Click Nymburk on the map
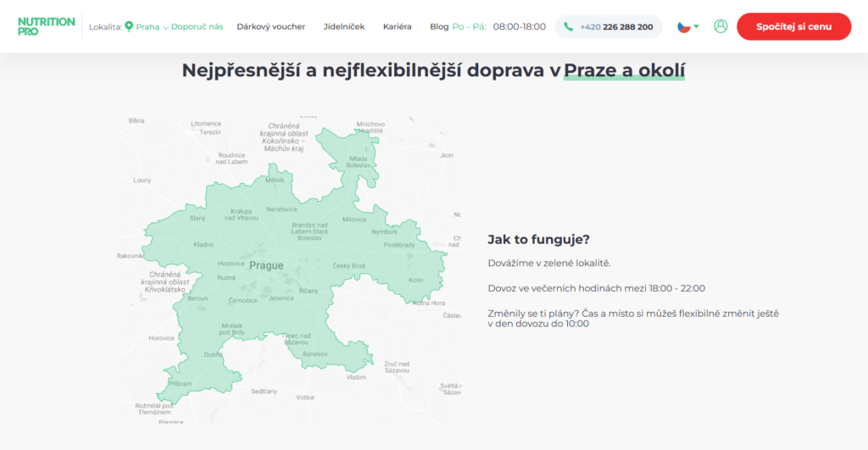 click(x=384, y=231)
